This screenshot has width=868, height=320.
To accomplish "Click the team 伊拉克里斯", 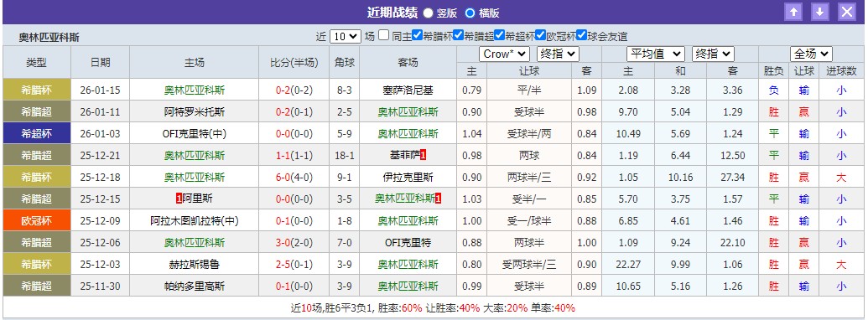I will click(408, 178).
